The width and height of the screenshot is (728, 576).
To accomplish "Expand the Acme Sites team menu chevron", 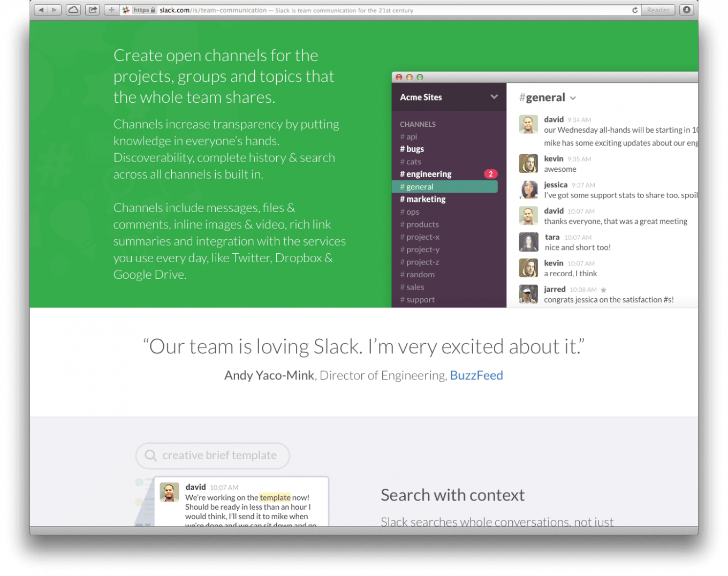I will tap(494, 97).
